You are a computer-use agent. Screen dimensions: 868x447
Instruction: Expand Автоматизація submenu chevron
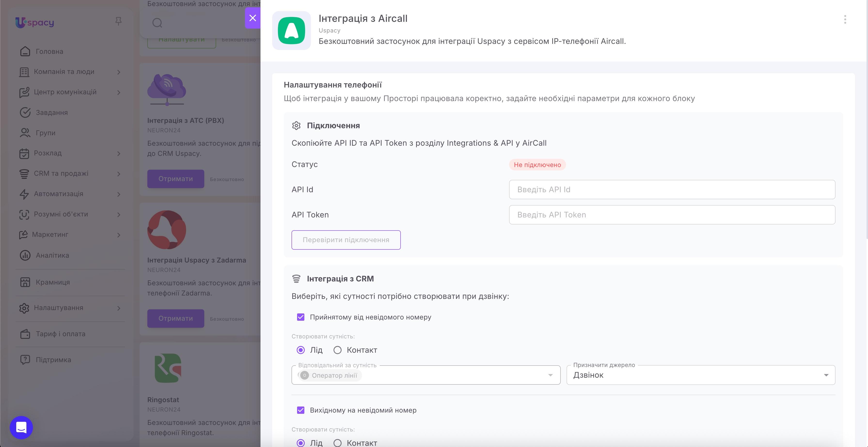pyautogui.click(x=118, y=194)
